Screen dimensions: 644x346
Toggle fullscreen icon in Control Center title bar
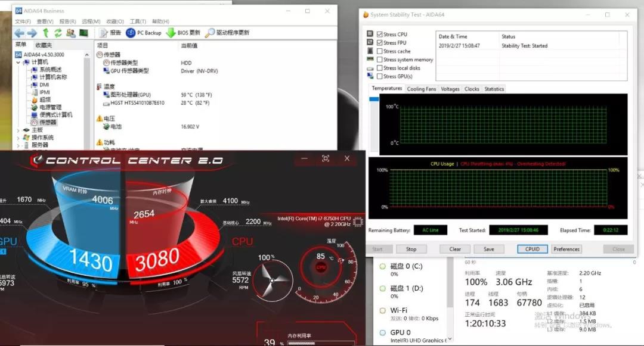326,158
